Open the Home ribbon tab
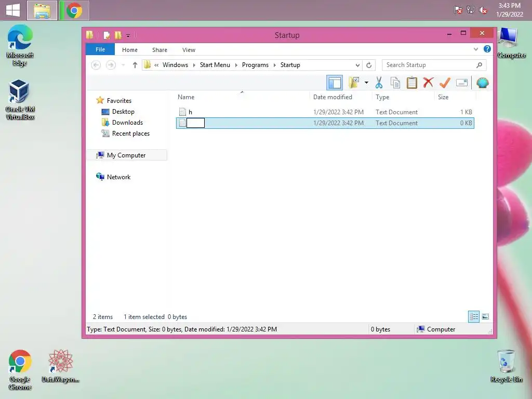This screenshot has height=399, width=532. pyautogui.click(x=129, y=50)
